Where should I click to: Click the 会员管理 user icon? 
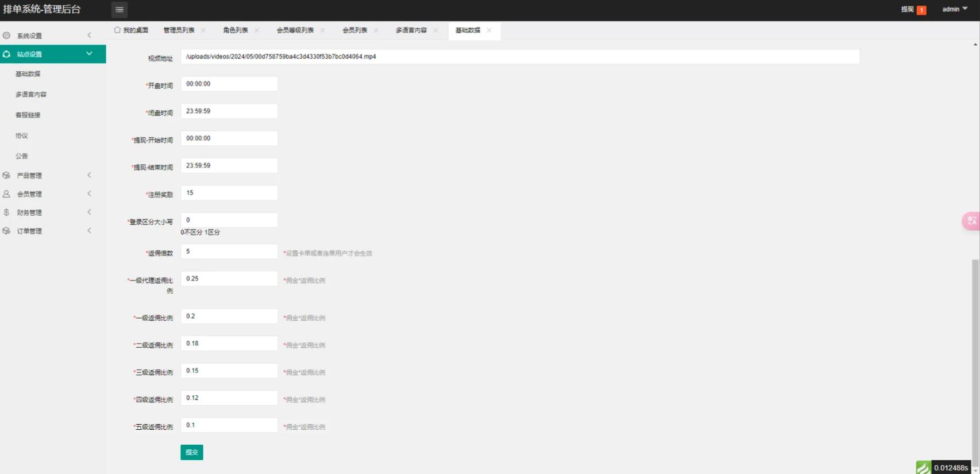tap(6, 194)
